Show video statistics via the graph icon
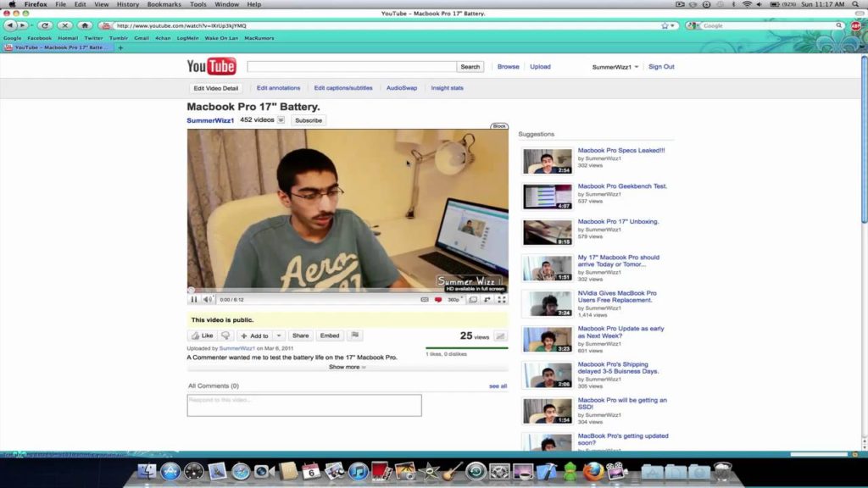Image resolution: width=868 pixels, height=488 pixels. tap(500, 336)
